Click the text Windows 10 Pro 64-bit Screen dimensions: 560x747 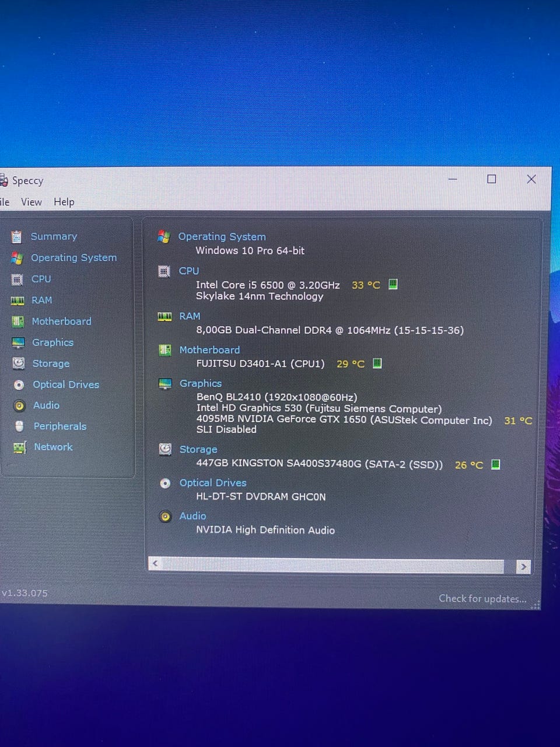pyautogui.click(x=250, y=250)
